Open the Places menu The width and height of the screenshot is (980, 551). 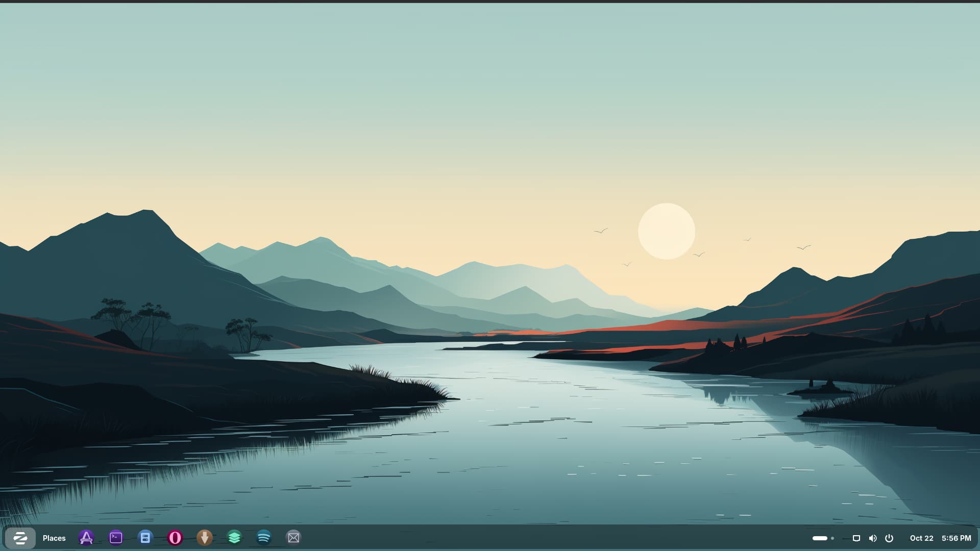click(x=54, y=538)
